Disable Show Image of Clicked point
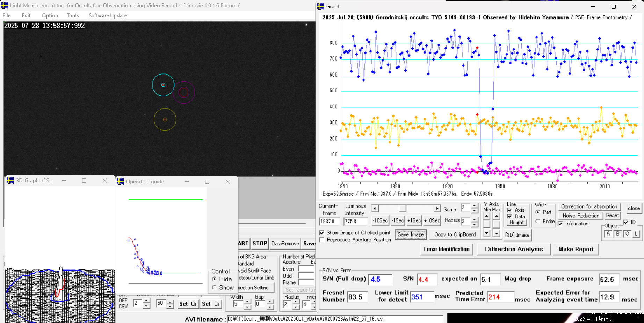 [322, 233]
